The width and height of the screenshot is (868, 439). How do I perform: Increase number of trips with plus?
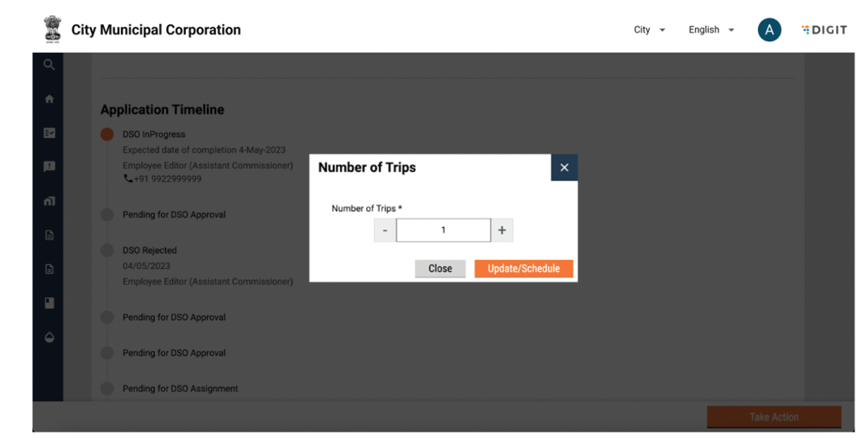[x=502, y=231]
